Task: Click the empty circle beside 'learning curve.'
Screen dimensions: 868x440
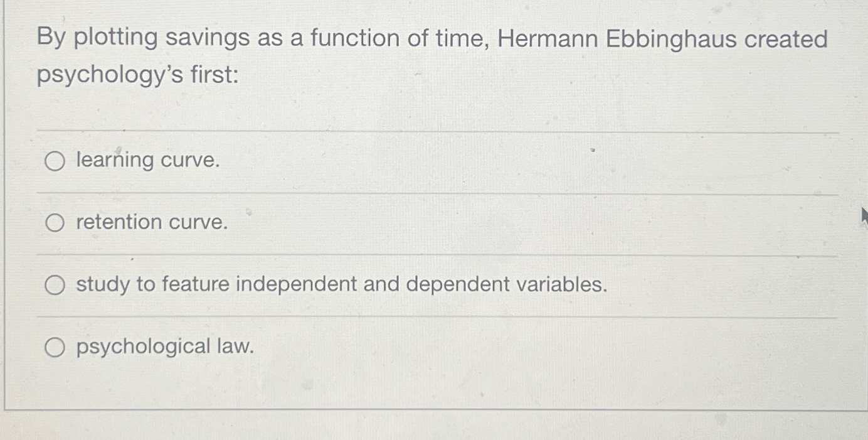Action: (x=55, y=161)
